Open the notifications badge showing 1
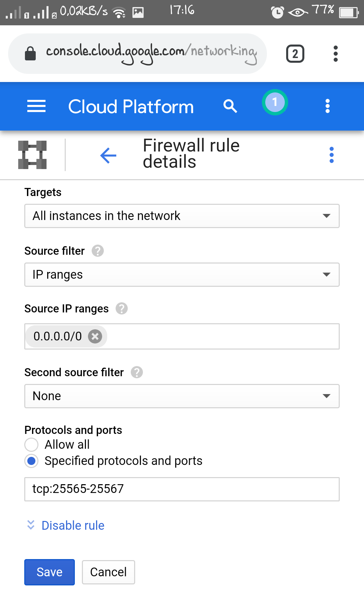Image resolution: width=364 pixels, height=607 pixels. tap(275, 102)
